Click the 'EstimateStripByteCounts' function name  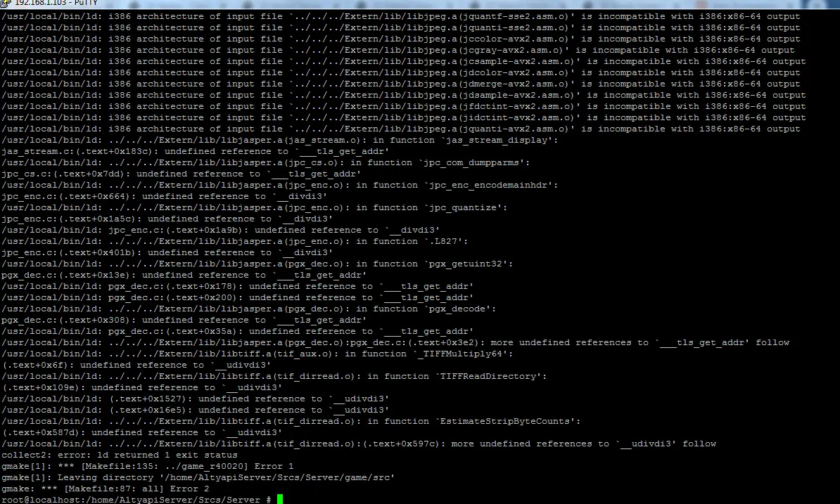505,421
